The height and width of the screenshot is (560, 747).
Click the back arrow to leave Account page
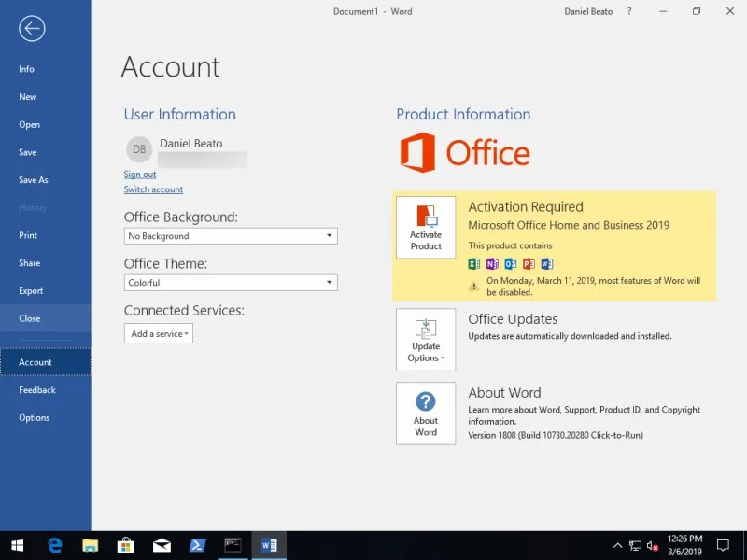31,28
